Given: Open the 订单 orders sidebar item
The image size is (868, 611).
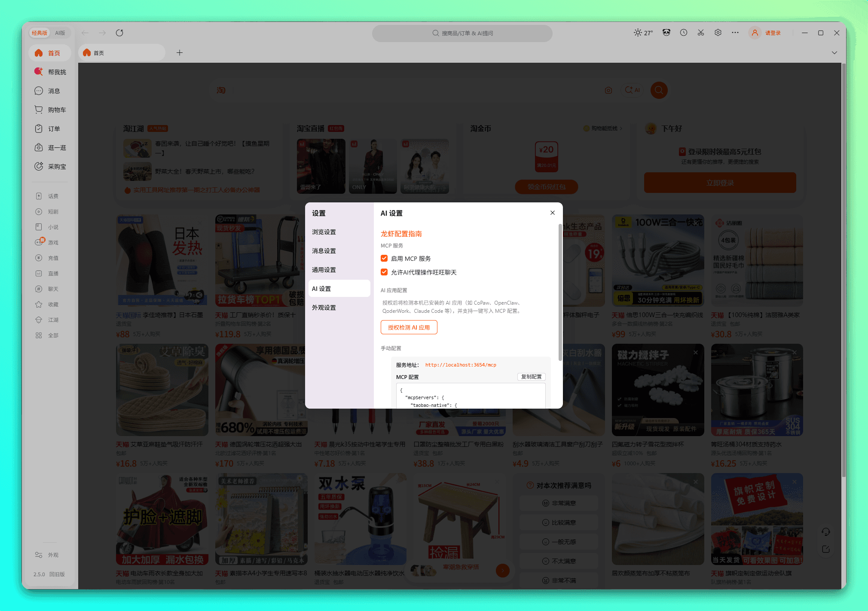Looking at the screenshot, I should [x=50, y=128].
